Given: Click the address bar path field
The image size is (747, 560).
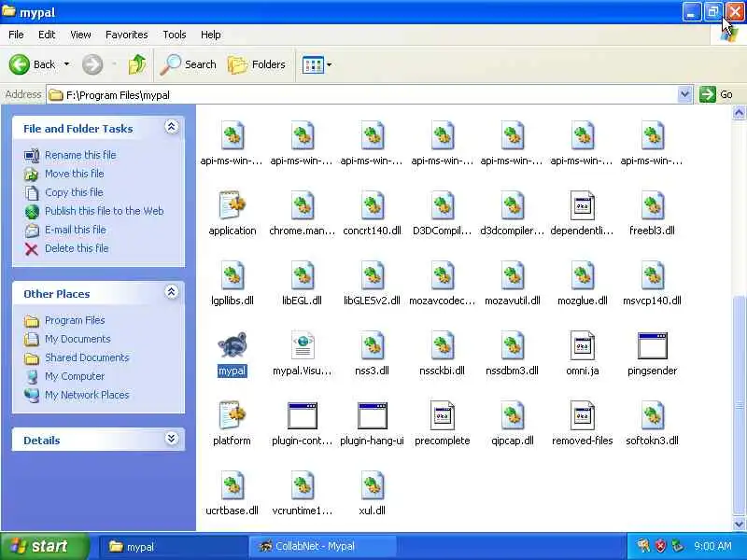Looking at the screenshot, I should [362, 95].
